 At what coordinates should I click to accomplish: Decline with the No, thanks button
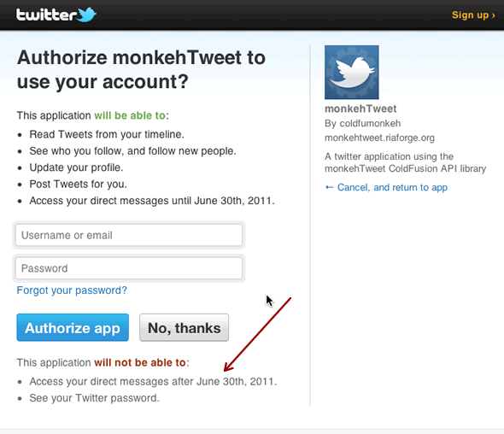point(185,327)
